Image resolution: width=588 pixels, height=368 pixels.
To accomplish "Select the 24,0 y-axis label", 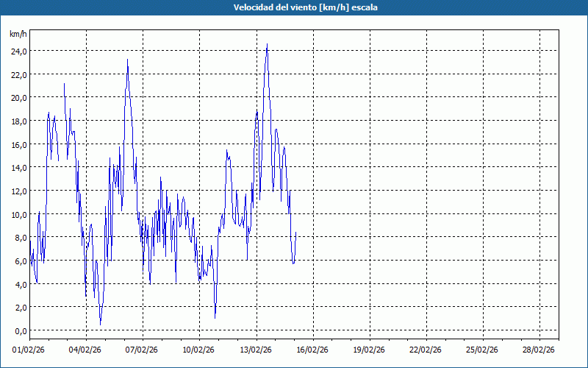I will pyautogui.click(x=18, y=51).
